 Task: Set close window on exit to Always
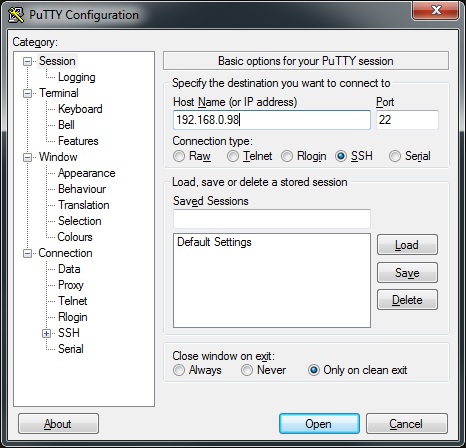pyautogui.click(x=179, y=370)
